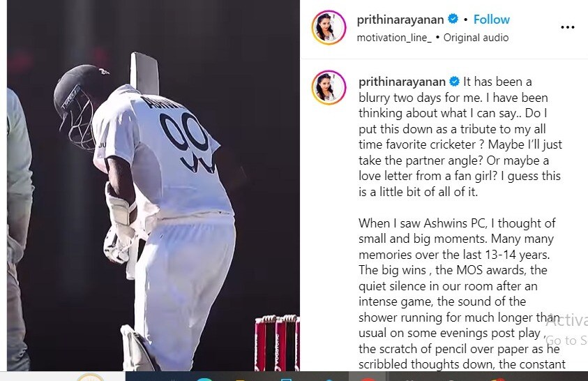Open prithinarayanan's profile picture in post header

click(x=329, y=27)
